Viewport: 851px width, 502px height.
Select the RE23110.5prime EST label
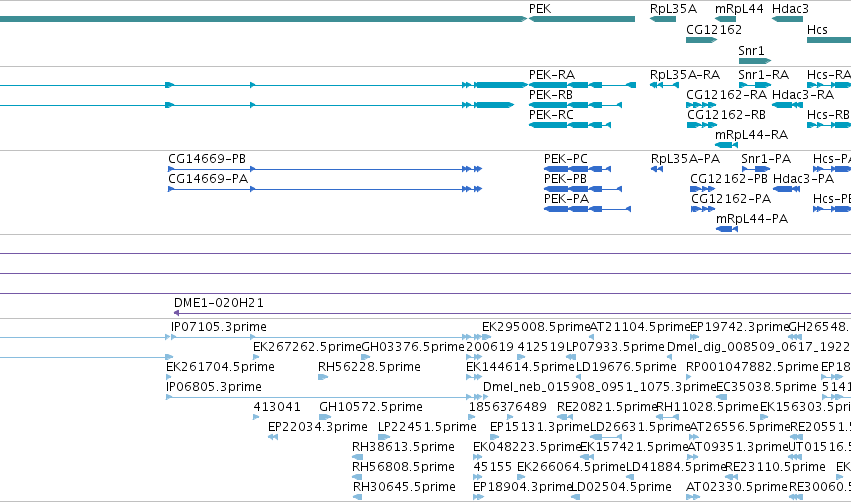tap(775, 467)
